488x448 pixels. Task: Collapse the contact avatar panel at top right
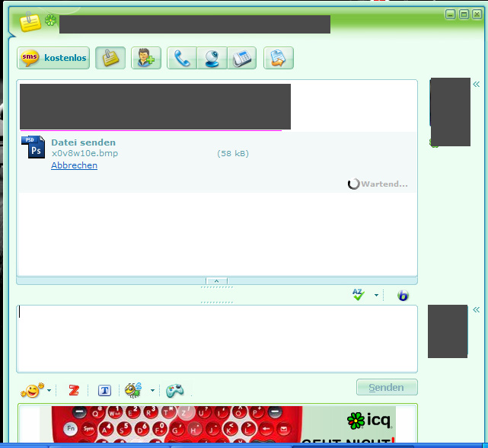[x=476, y=84]
